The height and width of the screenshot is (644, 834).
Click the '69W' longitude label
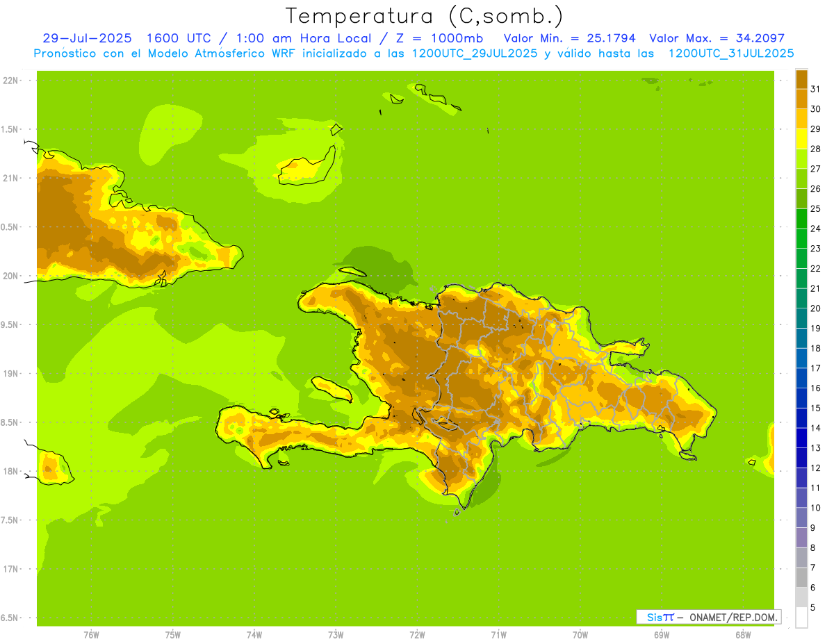point(662,635)
